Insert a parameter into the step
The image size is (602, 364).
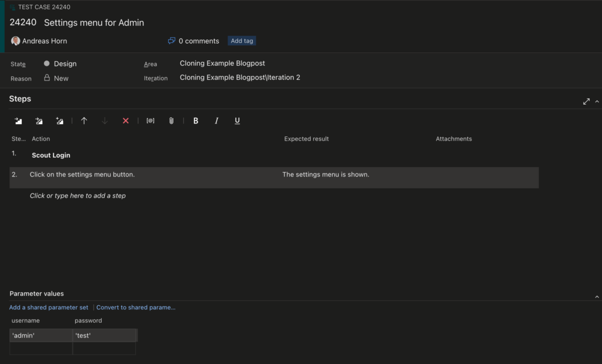click(x=150, y=121)
